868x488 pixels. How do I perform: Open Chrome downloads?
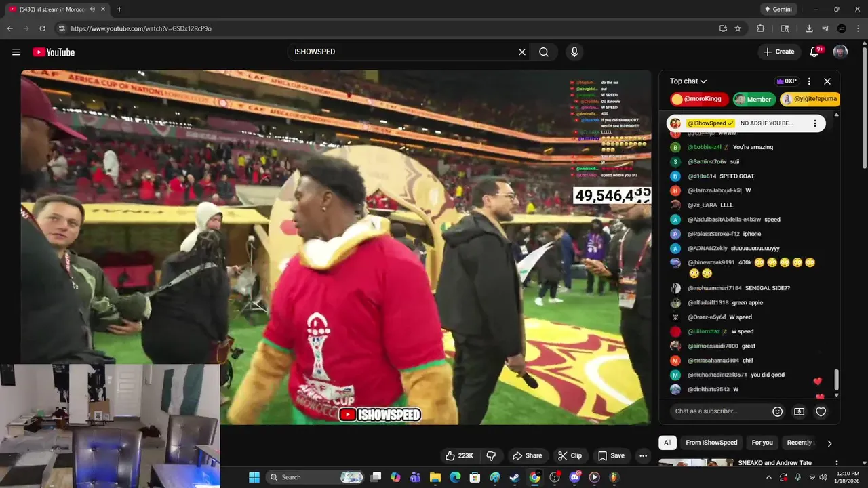pyautogui.click(x=809, y=28)
